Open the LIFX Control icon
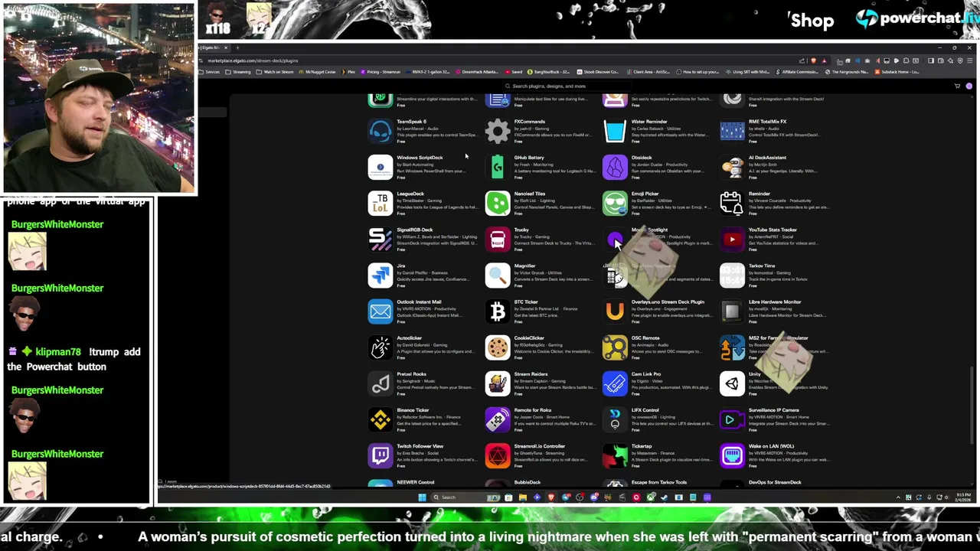This screenshot has width=980, height=551. pos(615,419)
